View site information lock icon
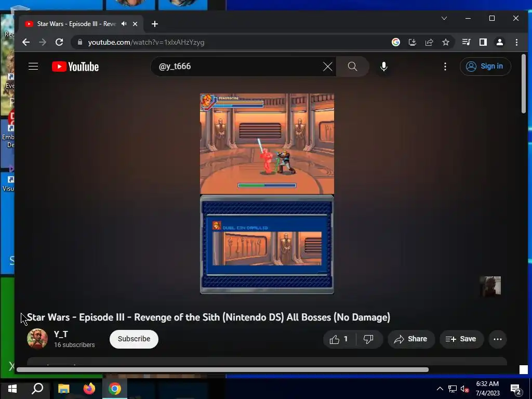This screenshot has height=399, width=532. (79, 42)
